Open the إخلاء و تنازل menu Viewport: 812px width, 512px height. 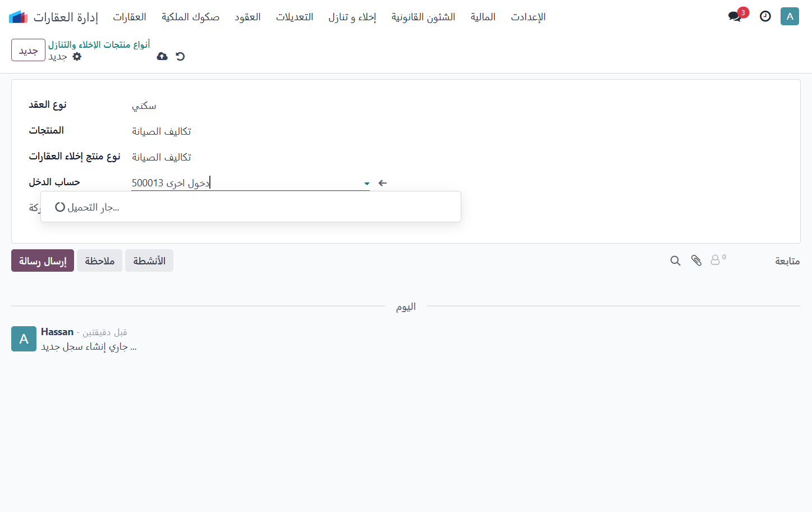coord(352,17)
